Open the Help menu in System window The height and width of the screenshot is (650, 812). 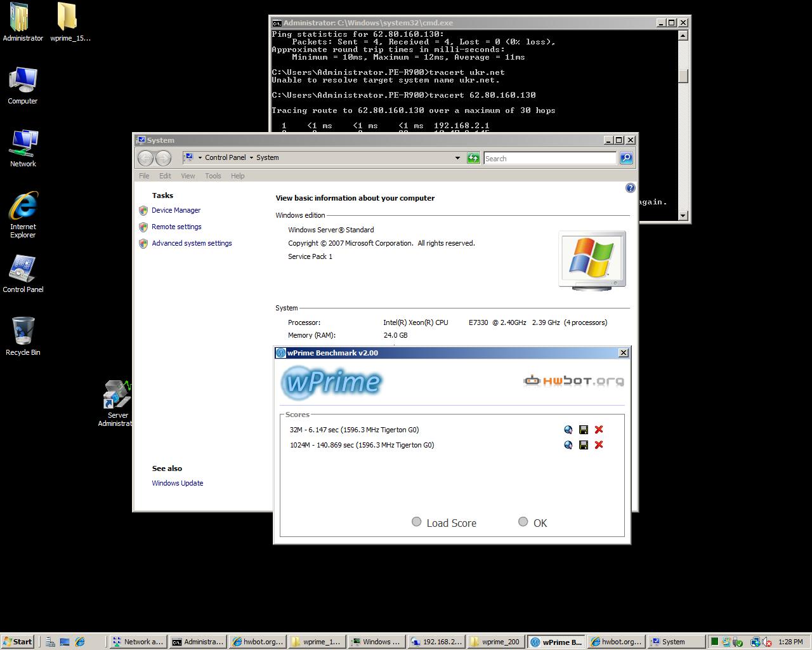(x=237, y=176)
